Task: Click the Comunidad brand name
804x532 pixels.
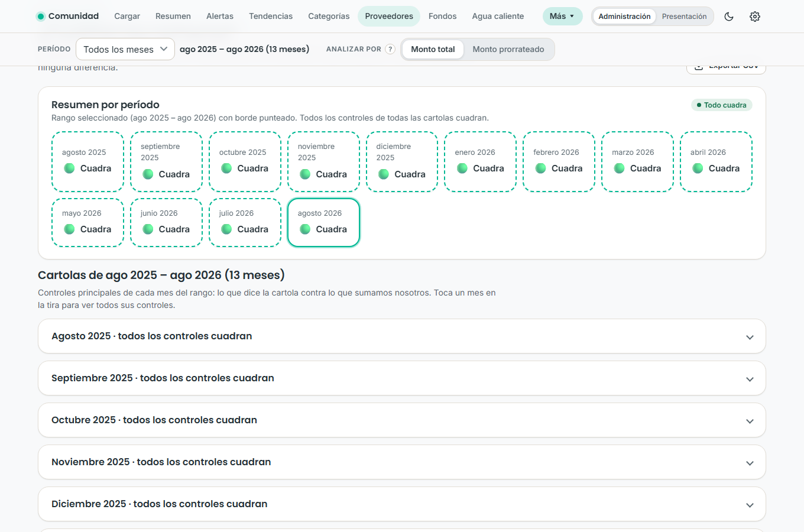Action: coord(73,16)
